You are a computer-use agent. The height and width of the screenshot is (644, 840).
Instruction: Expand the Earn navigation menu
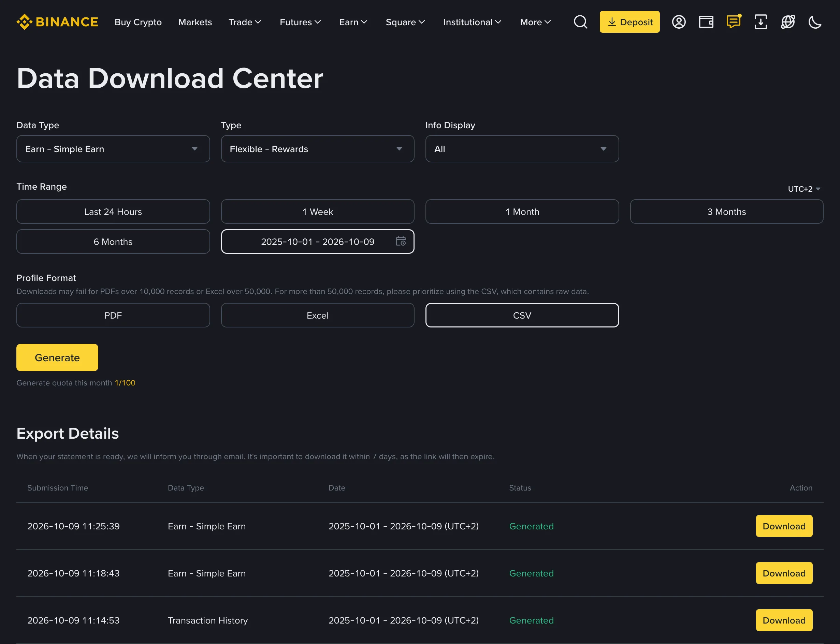tap(353, 22)
